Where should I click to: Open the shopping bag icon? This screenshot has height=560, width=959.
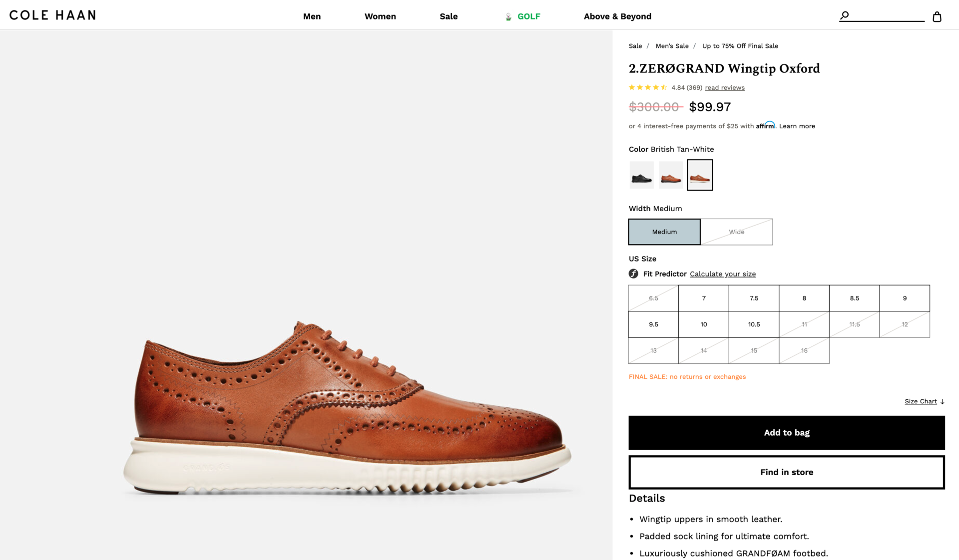point(937,17)
